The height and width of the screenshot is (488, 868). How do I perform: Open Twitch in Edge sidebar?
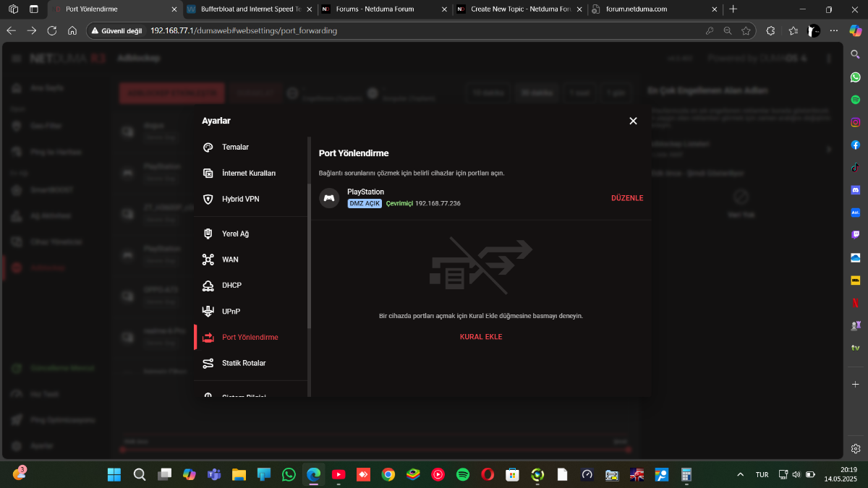coord(856,235)
